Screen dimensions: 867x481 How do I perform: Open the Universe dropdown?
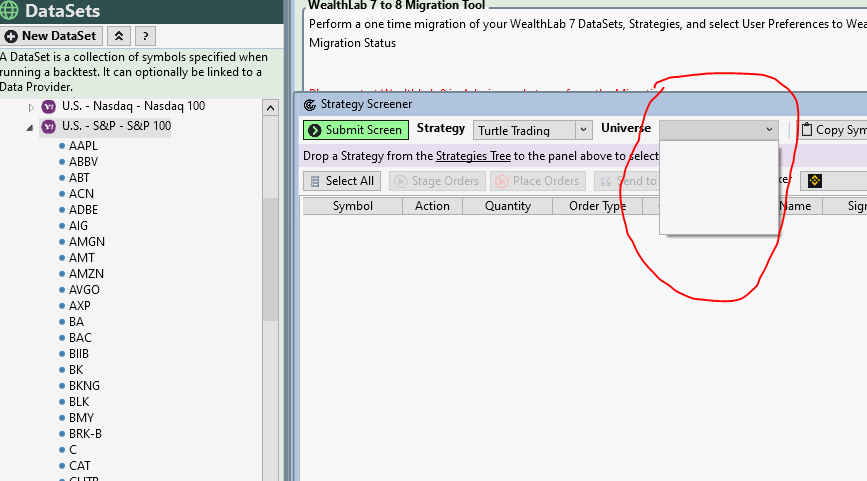point(768,130)
